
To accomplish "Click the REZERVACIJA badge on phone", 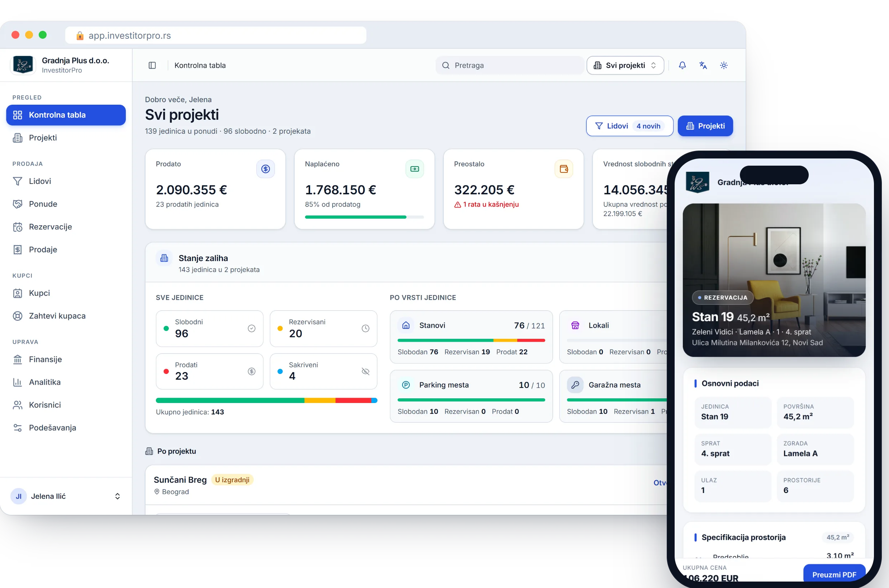I will pyautogui.click(x=723, y=297).
